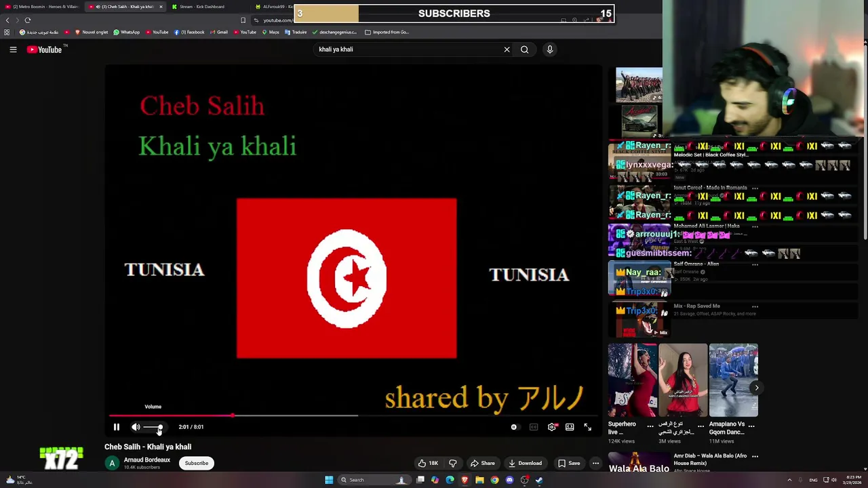
Task: Switch to theater mode
Action: tap(570, 427)
